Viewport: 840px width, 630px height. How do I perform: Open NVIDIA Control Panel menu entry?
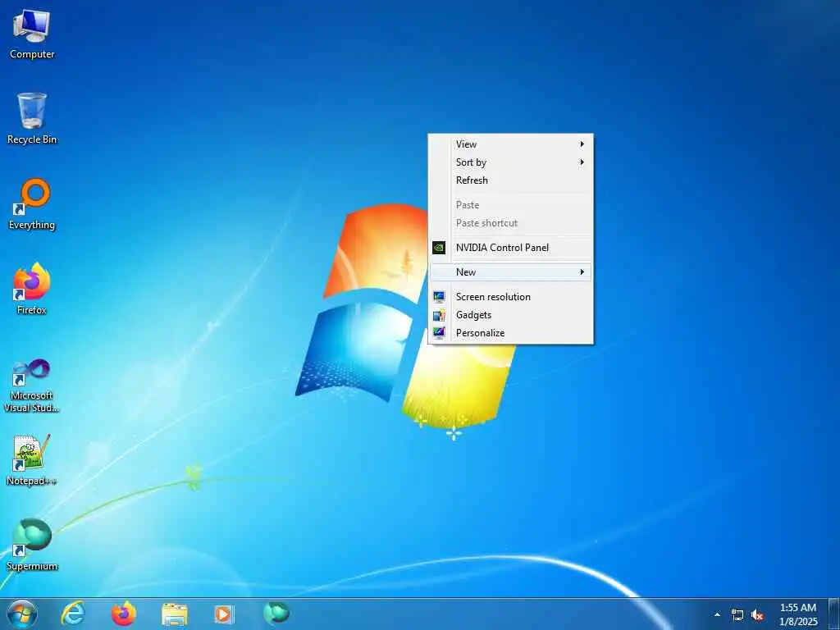pos(512,248)
